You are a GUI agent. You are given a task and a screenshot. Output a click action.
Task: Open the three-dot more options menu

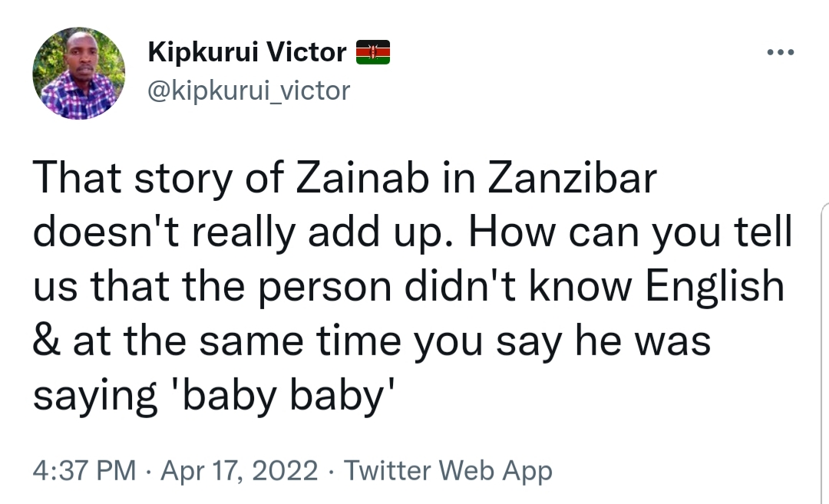[x=781, y=52]
